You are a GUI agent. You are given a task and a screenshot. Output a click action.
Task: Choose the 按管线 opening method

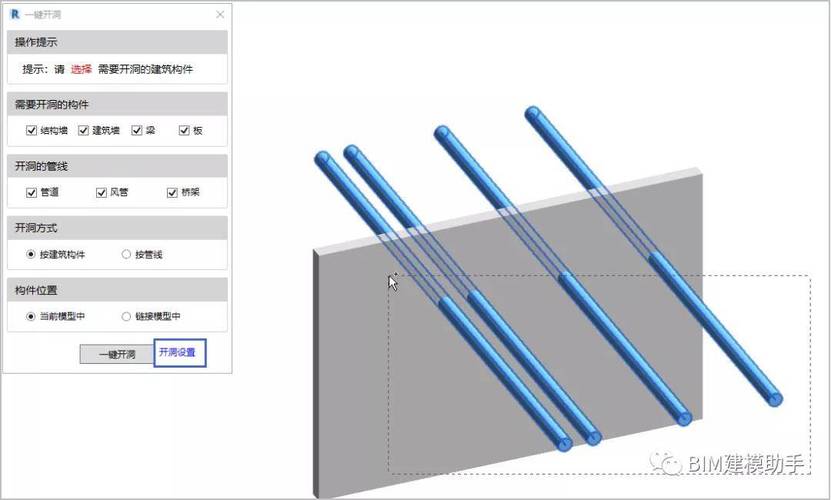(126, 255)
